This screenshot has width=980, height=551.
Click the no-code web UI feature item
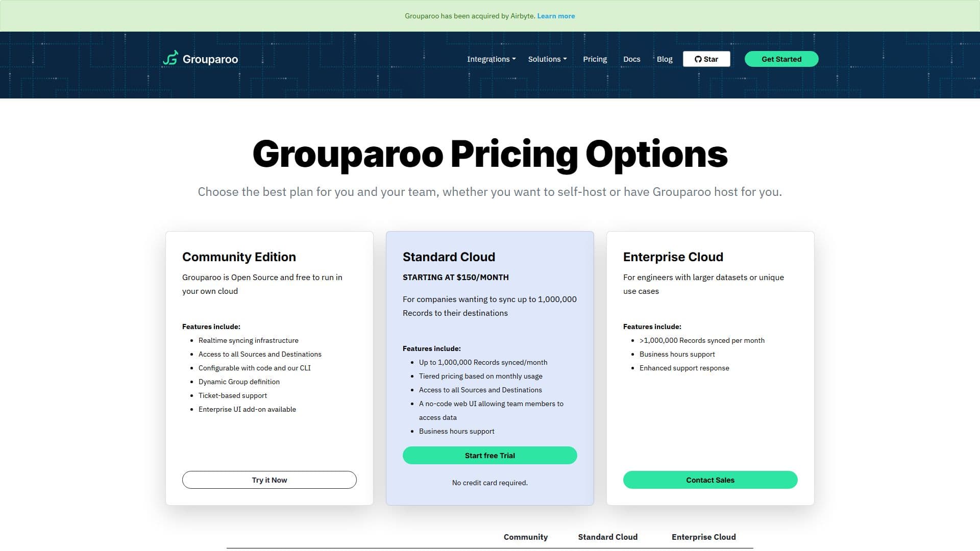[491, 410]
